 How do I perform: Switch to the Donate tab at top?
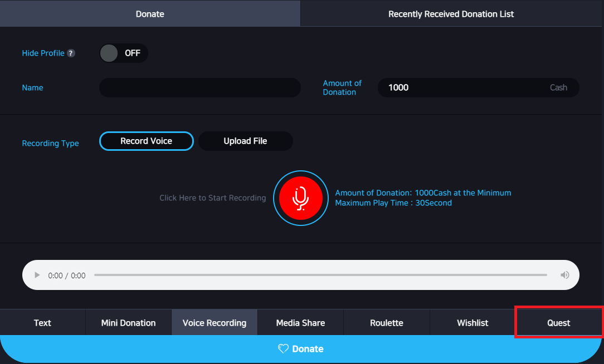(x=150, y=14)
